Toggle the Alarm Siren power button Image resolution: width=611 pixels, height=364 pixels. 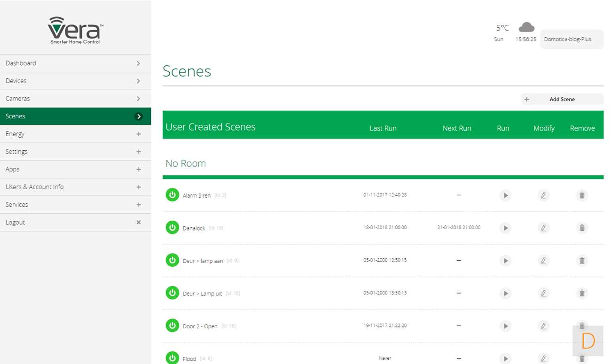click(x=172, y=195)
